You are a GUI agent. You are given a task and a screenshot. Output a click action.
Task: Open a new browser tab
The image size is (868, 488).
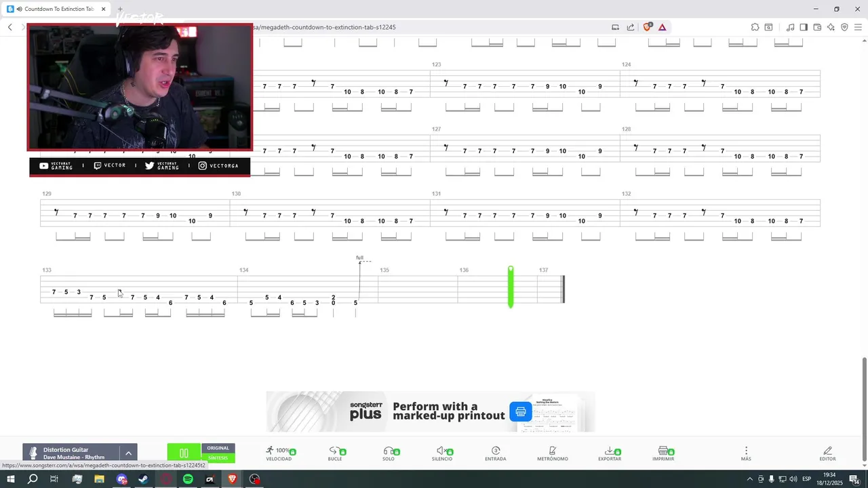(120, 9)
